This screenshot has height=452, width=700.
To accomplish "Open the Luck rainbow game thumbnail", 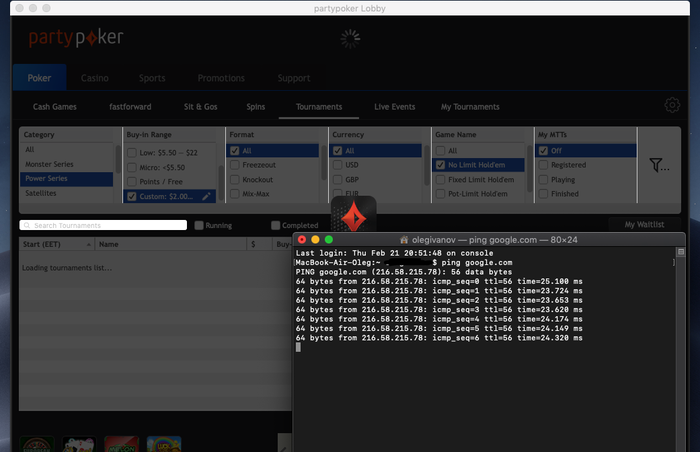I will 164,444.
